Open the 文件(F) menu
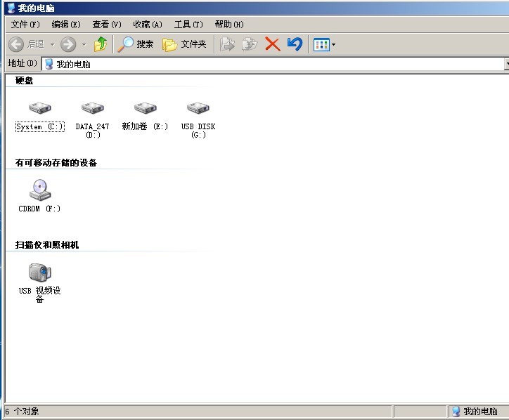 (25, 25)
